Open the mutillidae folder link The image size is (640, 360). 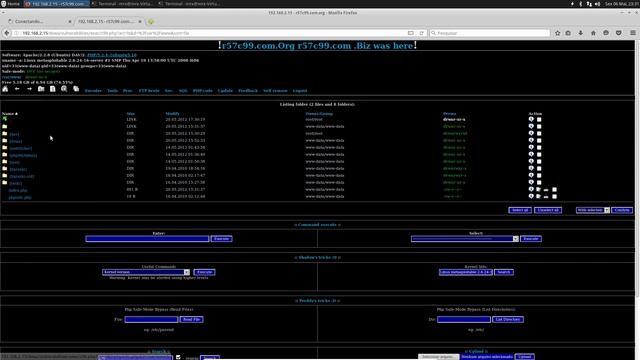[x=21, y=148]
